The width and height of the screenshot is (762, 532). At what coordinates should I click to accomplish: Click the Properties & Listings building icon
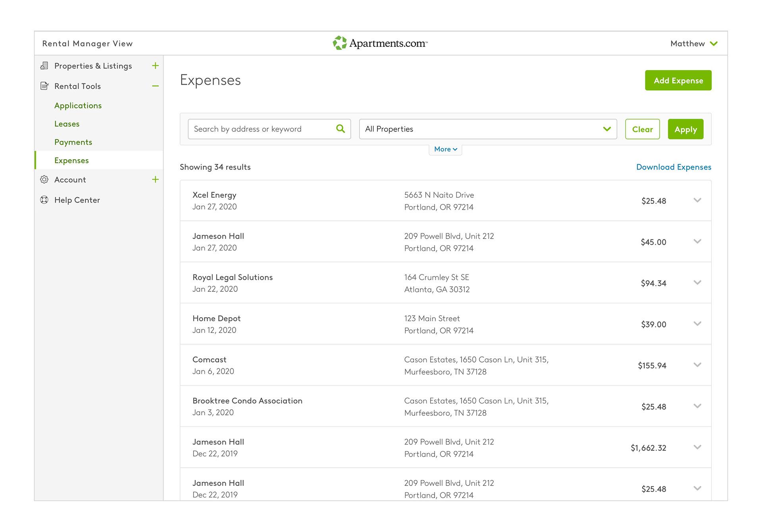click(x=44, y=66)
